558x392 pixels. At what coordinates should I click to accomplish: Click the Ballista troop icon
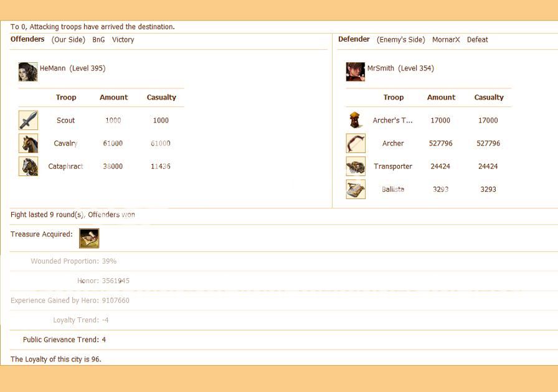(x=355, y=189)
